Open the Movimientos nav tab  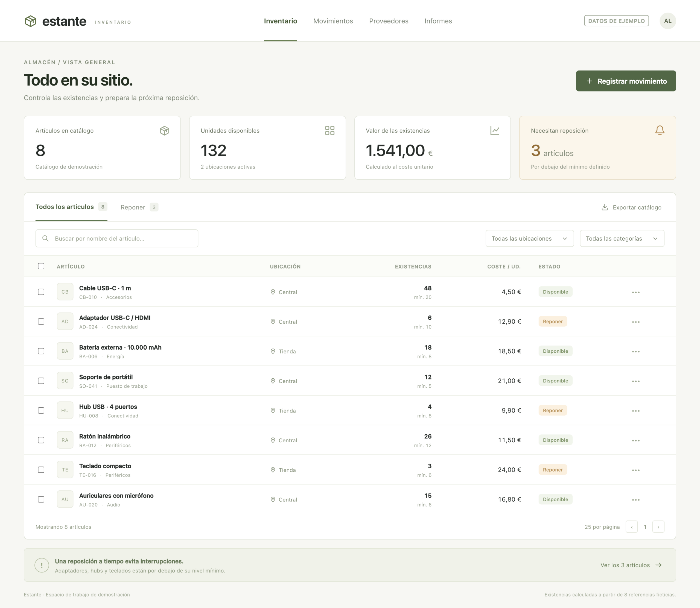click(x=333, y=21)
